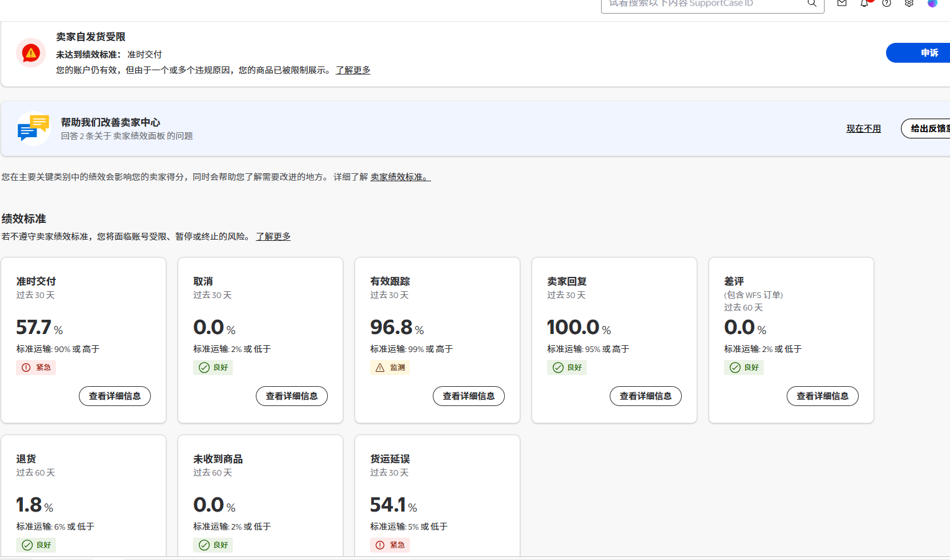Viewport: 950px width, 560px height.
Task: View details for the 差评 card
Action: click(823, 396)
